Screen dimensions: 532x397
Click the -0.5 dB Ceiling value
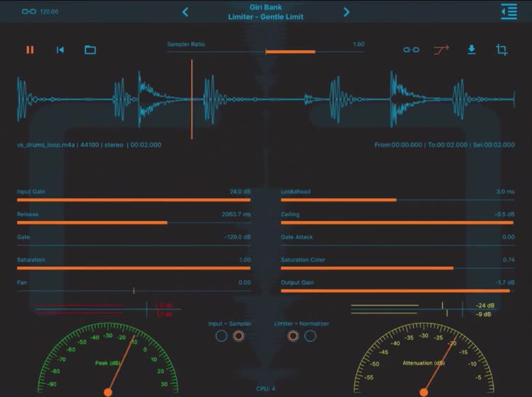click(504, 214)
